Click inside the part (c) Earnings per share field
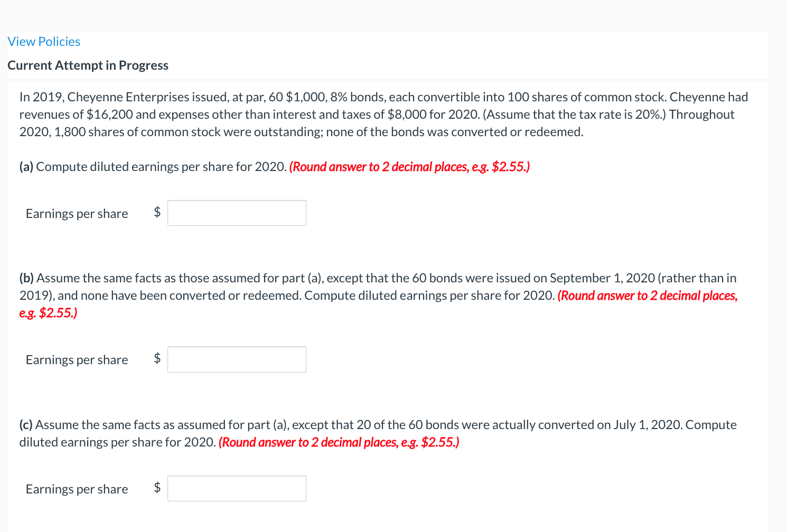The image size is (787, 532). point(236,488)
